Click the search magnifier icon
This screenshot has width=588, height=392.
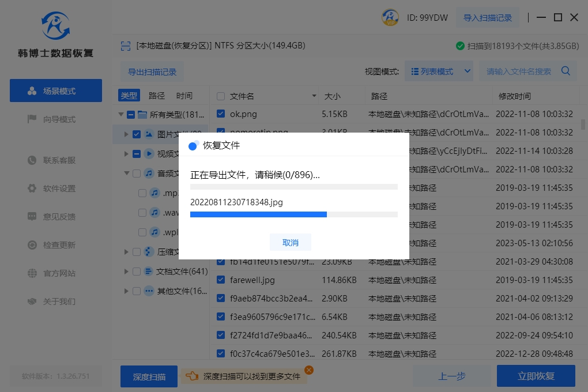coord(566,71)
